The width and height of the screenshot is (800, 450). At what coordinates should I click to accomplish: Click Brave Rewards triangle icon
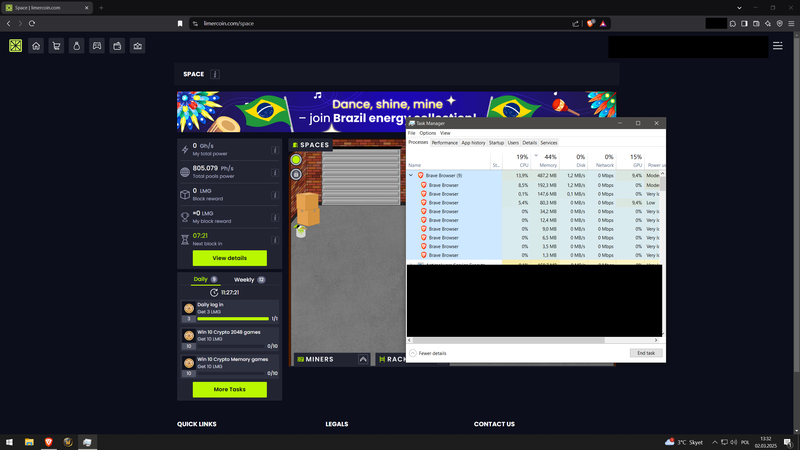click(603, 23)
